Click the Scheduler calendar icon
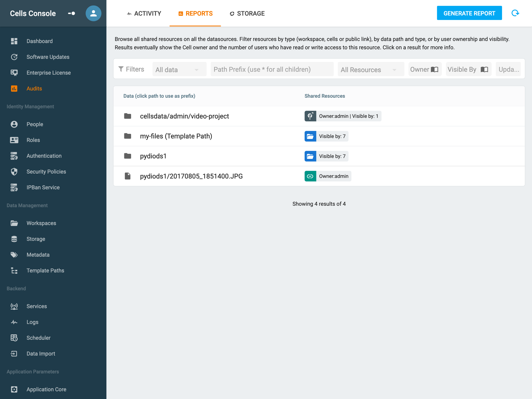 tap(14, 338)
